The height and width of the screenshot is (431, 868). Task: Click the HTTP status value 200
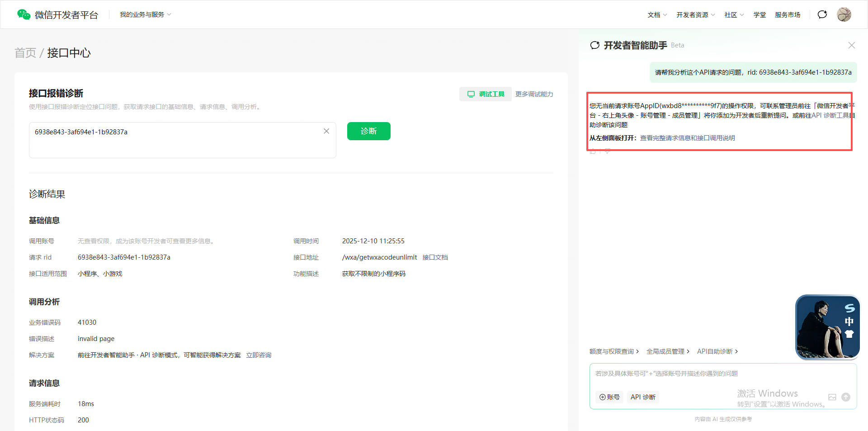click(83, 420)
